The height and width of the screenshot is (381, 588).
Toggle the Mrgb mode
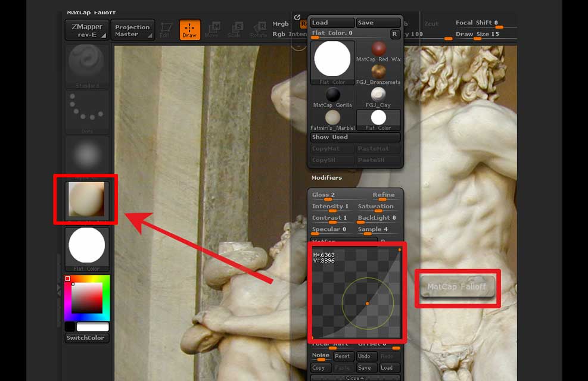point(281,24)
